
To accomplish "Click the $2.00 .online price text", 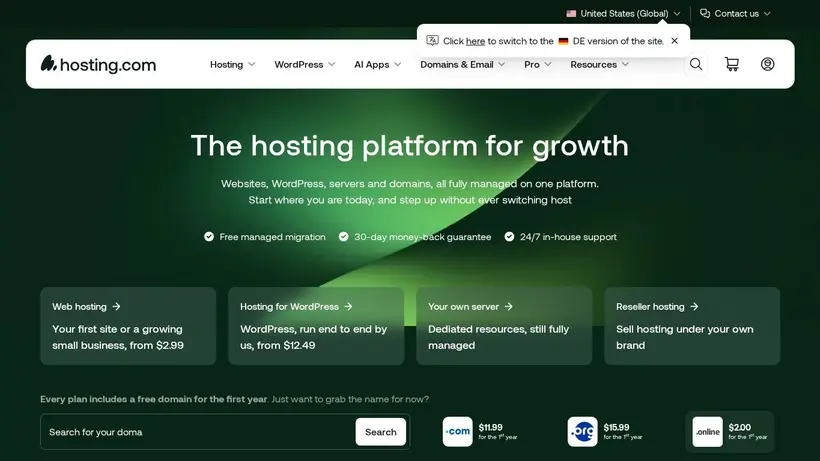I will 739,427.
